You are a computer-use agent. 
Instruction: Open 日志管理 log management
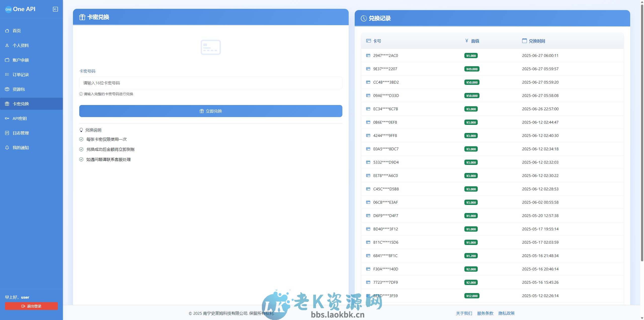[21, 133]
